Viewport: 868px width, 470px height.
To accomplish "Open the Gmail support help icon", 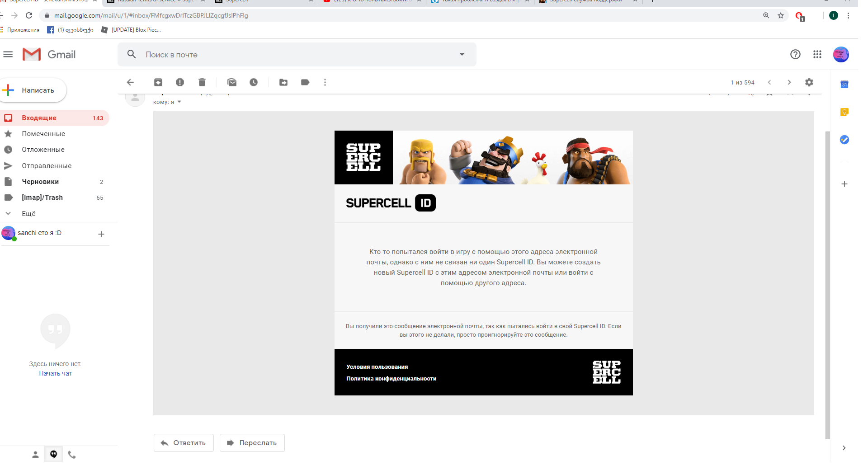I will point(795,54).
